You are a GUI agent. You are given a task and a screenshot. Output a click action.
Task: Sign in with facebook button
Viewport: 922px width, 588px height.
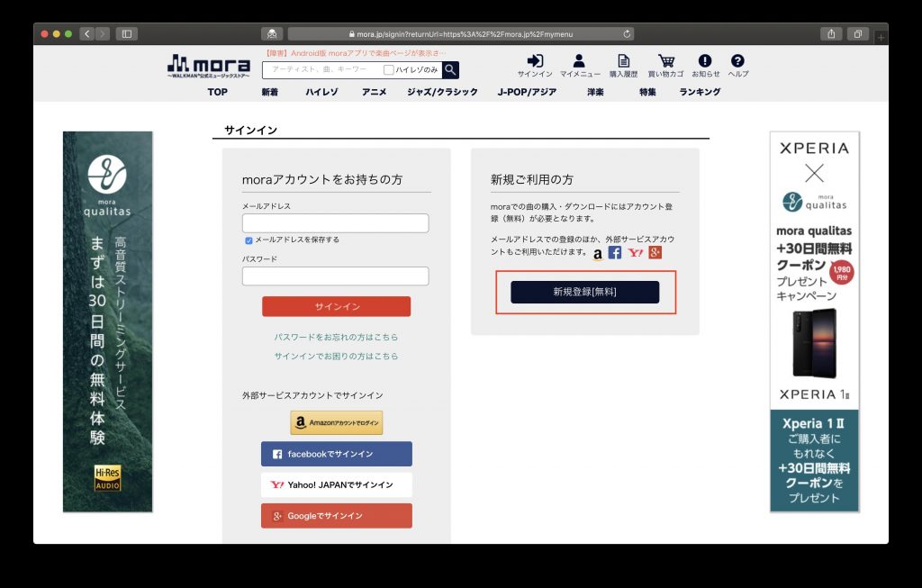[x=337, y=454]
